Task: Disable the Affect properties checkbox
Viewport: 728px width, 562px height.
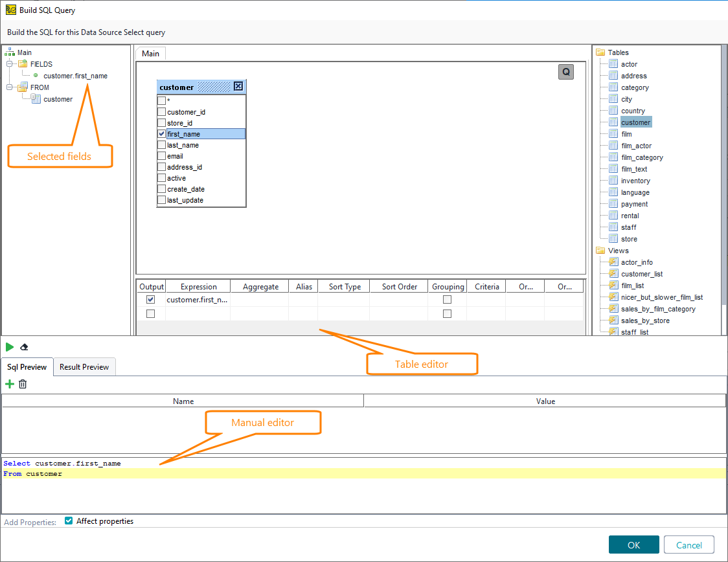Action: [68, 521]
